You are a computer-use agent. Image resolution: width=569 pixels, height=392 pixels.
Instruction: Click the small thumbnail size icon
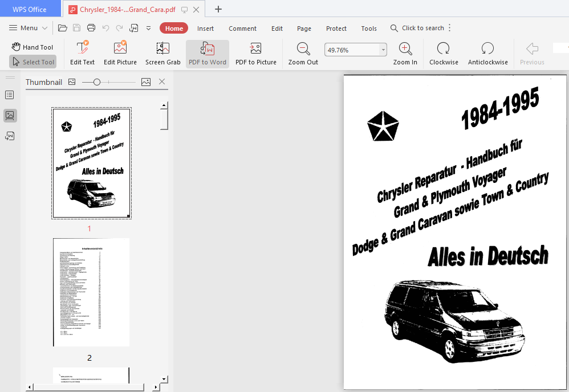coord(72,82)
